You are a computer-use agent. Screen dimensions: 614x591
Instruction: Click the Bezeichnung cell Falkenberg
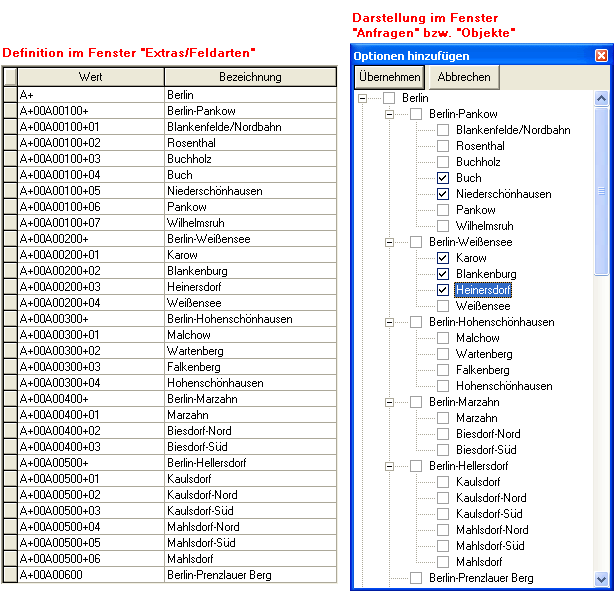coord(250,367)
